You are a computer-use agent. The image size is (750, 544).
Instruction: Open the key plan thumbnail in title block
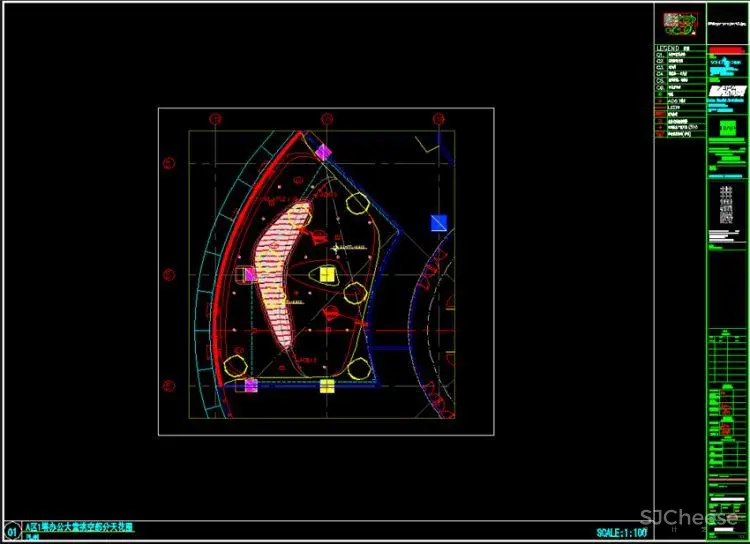(678, 23)
